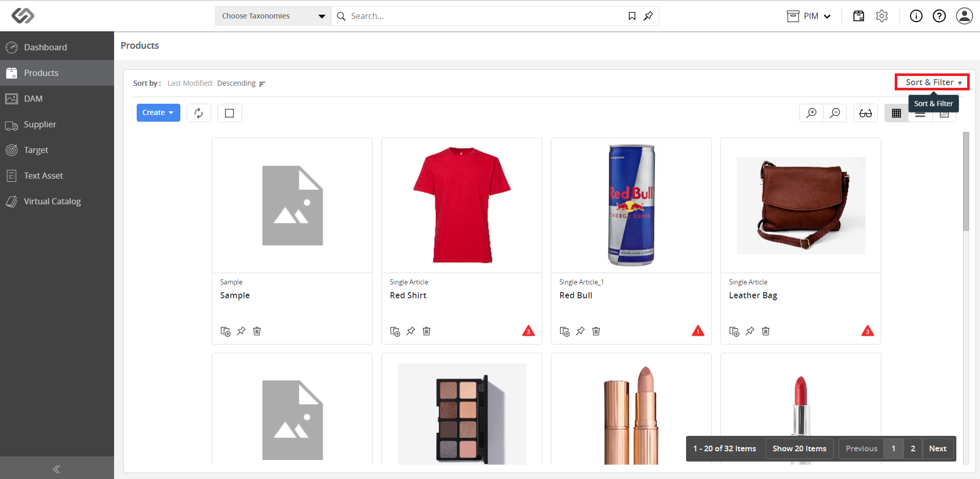Image resolution: width=980 pixels, height=479 pixels.
Task: Click the Last Modified sort label
Action: click(x=190, y=83)
